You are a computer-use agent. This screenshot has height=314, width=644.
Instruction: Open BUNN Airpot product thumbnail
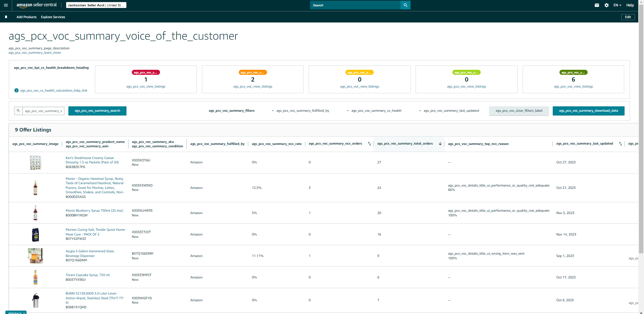click(x=35, y=300)
